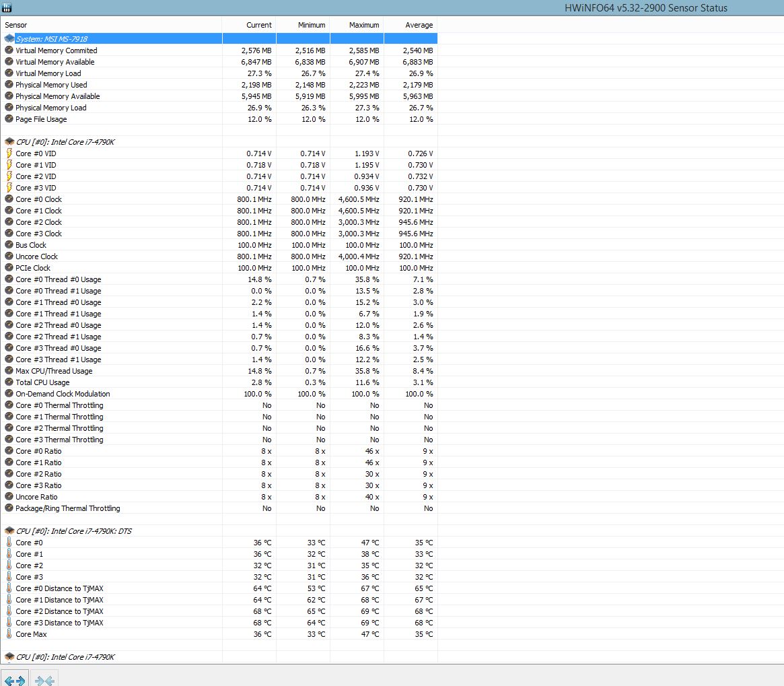Click the Core #2 Distance to TjMAX label
Screen dimensions: 784x686
point(59,611)
